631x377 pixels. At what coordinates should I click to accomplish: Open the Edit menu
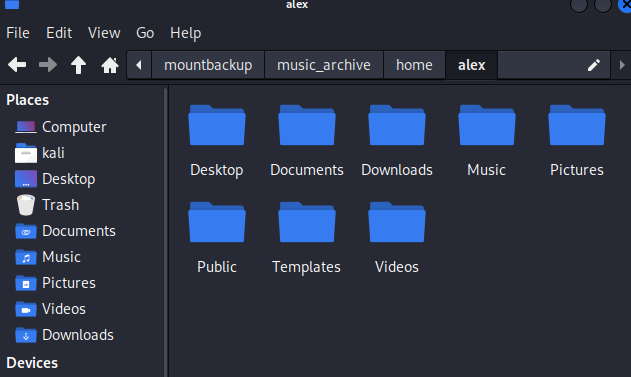(59, 33)
